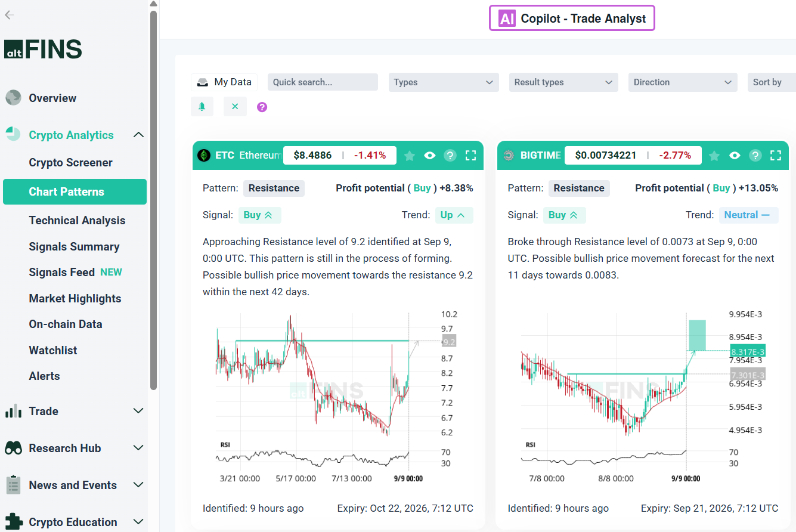
Task: Toggle the eye watch icon on ETC card
Action: 430,156
